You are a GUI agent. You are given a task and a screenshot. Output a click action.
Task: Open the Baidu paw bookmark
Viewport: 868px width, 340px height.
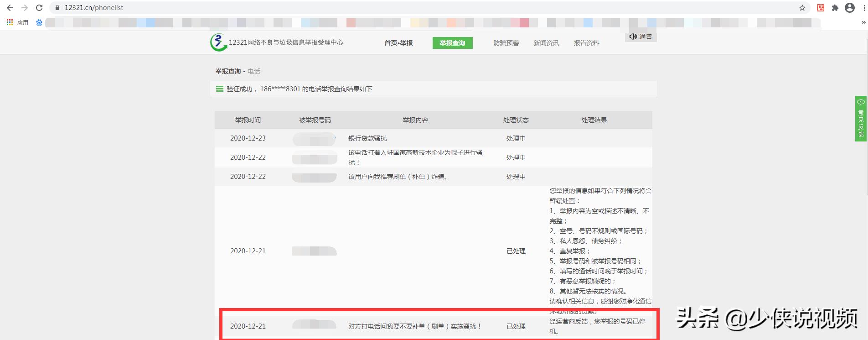(x=39, y=22)
